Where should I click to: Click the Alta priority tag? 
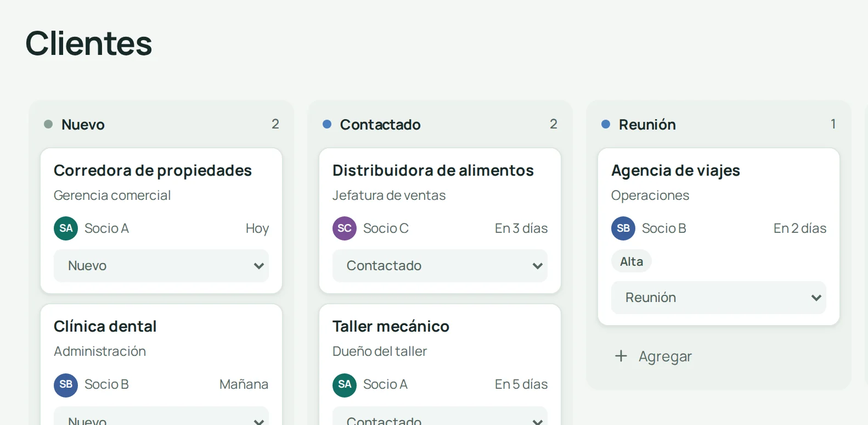[632, 261]
